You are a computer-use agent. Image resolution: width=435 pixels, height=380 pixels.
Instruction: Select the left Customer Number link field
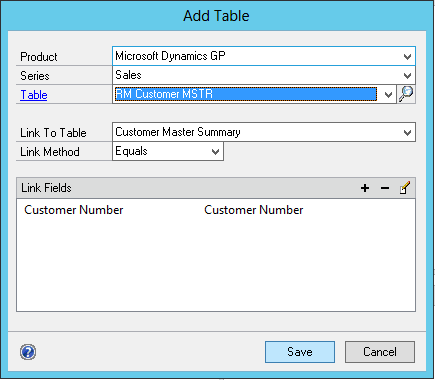[74, 210]
